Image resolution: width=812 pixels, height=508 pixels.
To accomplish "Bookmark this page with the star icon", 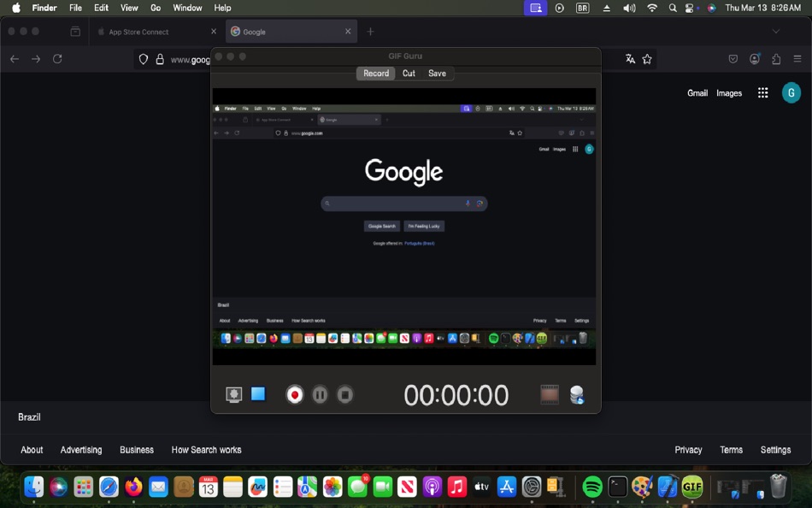I will (647, 59).
